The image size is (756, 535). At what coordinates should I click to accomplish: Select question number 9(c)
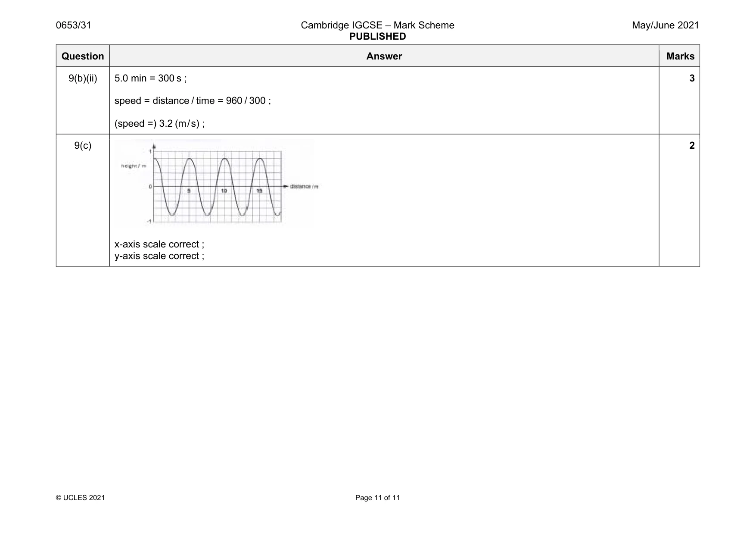(83, 146)
